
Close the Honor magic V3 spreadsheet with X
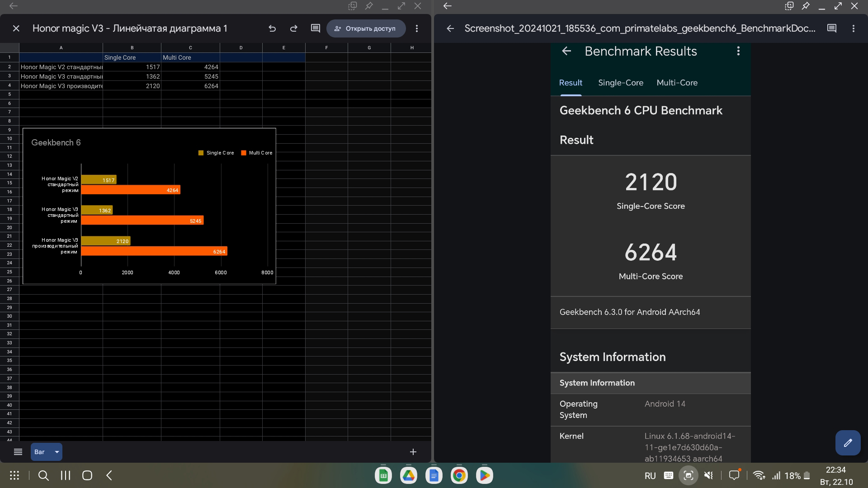[16, 28]
